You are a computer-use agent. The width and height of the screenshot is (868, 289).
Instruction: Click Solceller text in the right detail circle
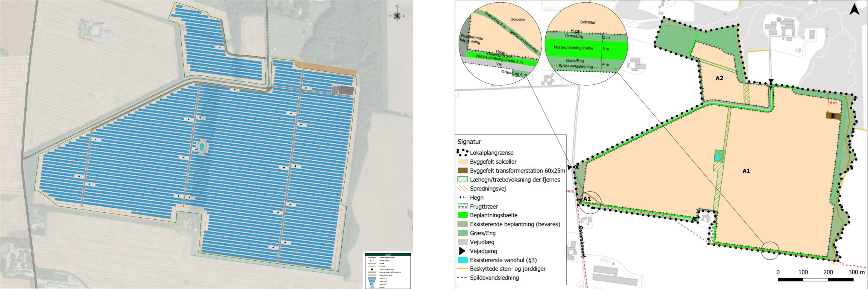[588, 22]
